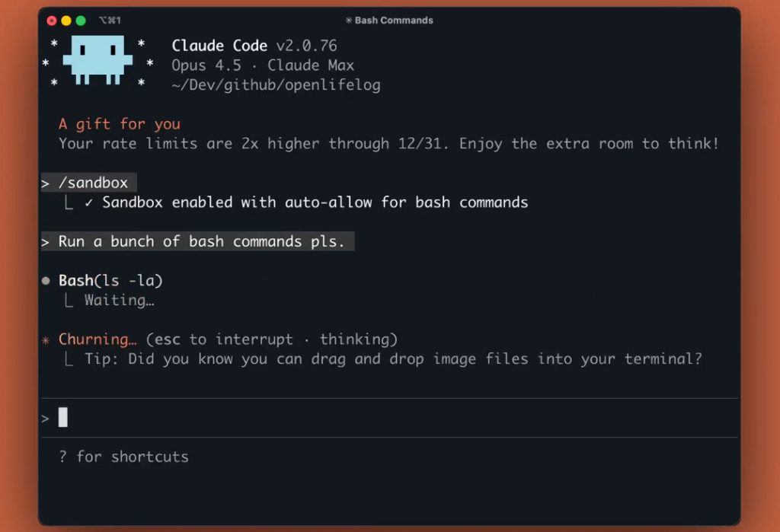Click the asterisk icon in the window title

pyautogui.click(x=349, y=21)
